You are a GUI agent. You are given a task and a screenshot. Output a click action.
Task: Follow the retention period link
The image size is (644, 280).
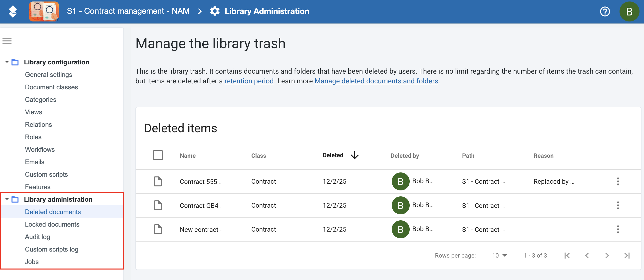point(249,81)
